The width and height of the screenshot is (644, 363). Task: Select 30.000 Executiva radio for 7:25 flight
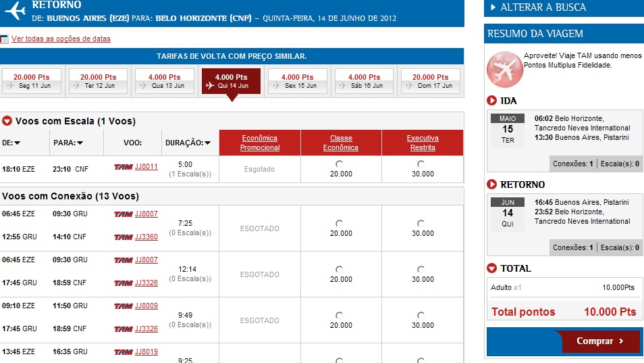click(421, 223)
